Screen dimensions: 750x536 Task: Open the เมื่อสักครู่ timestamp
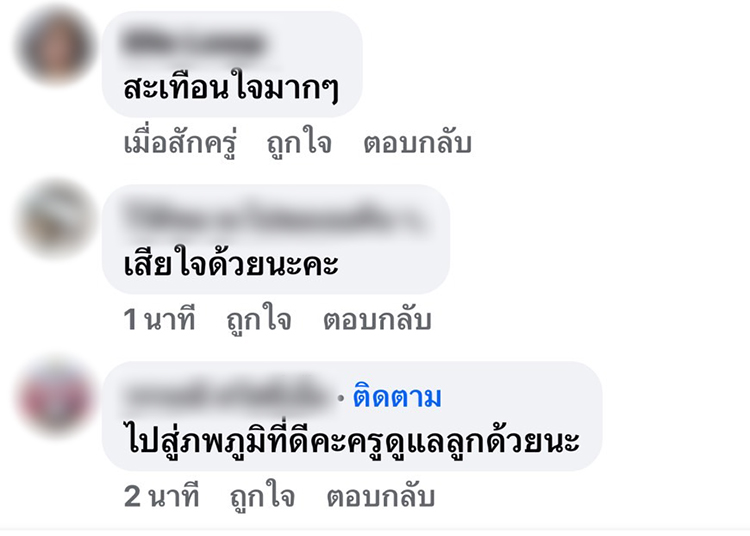coord(180,143)
